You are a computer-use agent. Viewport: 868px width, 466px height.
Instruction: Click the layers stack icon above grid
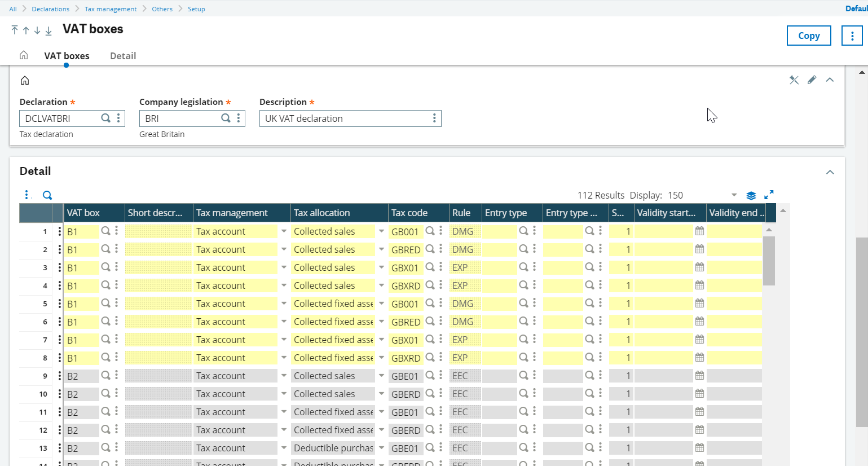pos(751,195)
